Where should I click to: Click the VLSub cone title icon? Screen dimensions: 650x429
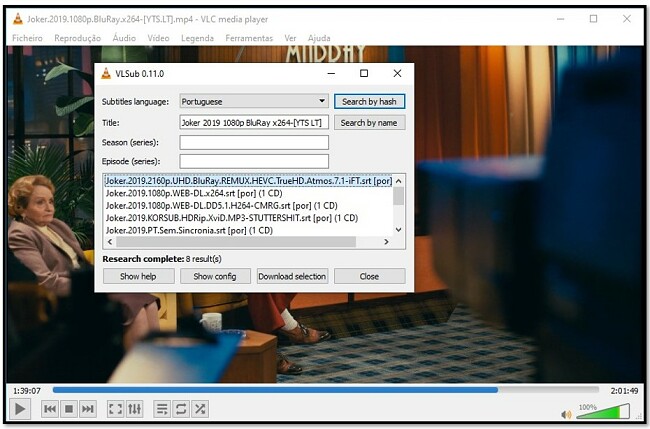pyautogui.click(x=106, y=73)
